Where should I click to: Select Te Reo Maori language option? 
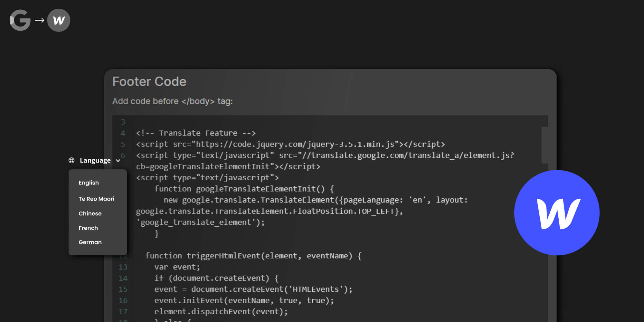pos(96,199)
